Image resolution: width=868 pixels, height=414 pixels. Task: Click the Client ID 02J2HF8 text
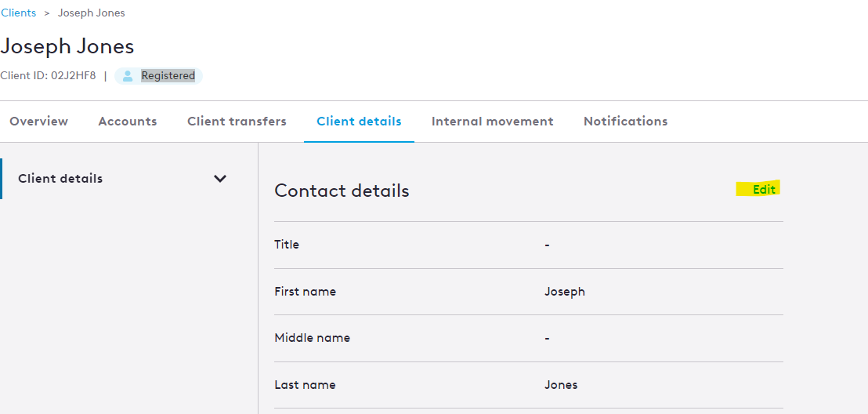click(x=48, y=75)
